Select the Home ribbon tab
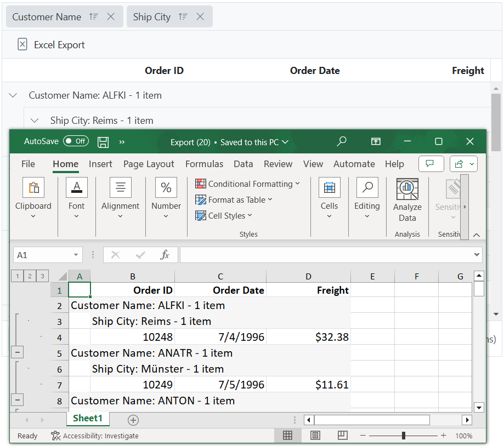The height and width of the screenshot is (446, 504). [66, 164]
